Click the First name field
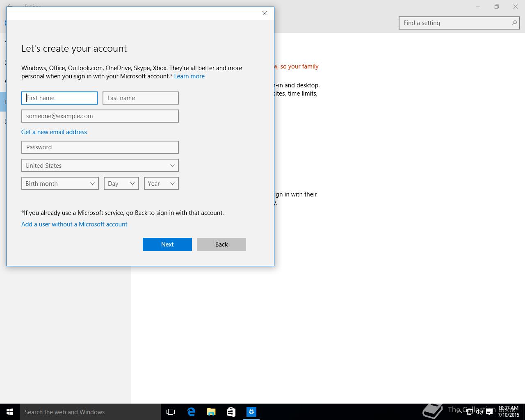The width and height of the screenshot is (525, 420). point(59,98)
